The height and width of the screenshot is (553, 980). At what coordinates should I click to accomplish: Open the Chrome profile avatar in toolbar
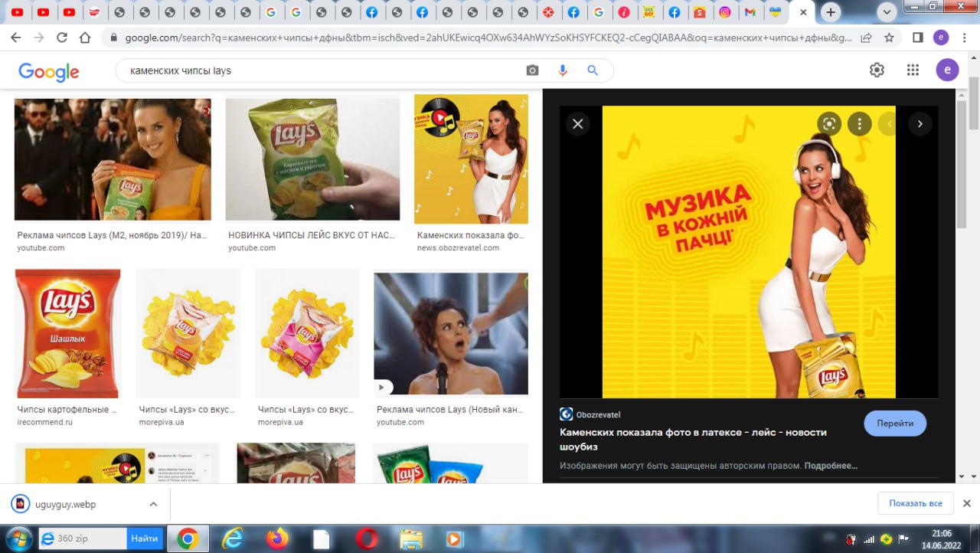(941, 38)
